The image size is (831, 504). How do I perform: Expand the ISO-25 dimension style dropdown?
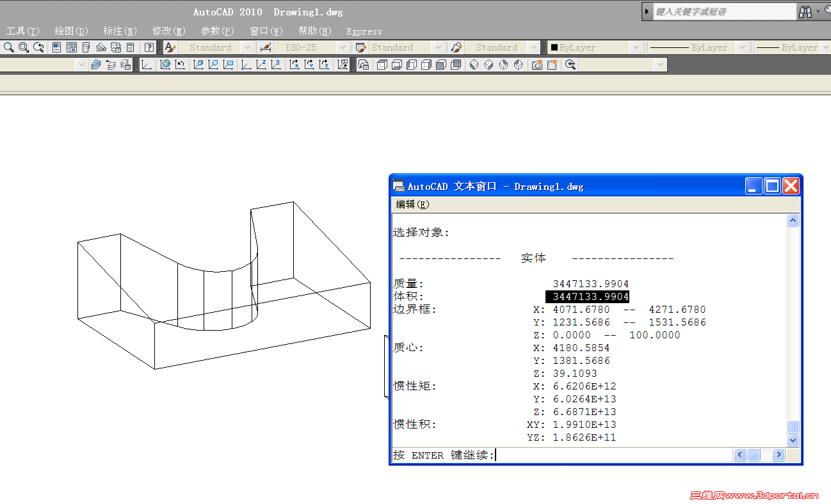click(343, 47)
